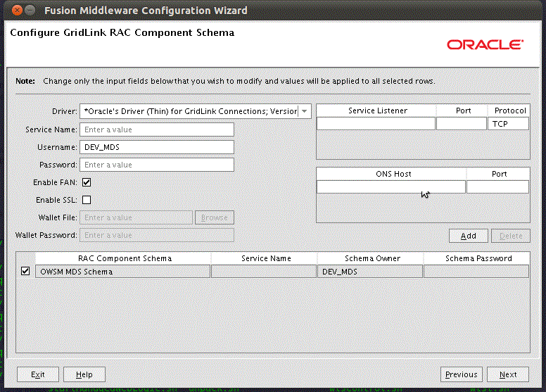Image resolution: width=546 pixels, height=392 pixels.
Task: Click the Username field containing DEV_MDS
Action: pyautogui.click(x=157, y=147)
